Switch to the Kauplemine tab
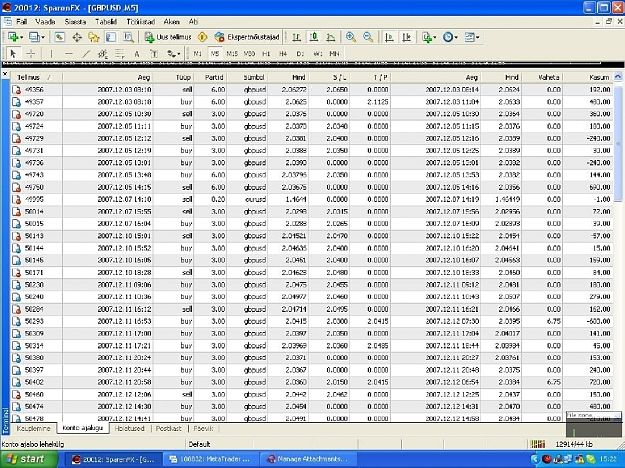Image resolution: width=625 pixels, height=468 pixels. [x=33, y=429]
